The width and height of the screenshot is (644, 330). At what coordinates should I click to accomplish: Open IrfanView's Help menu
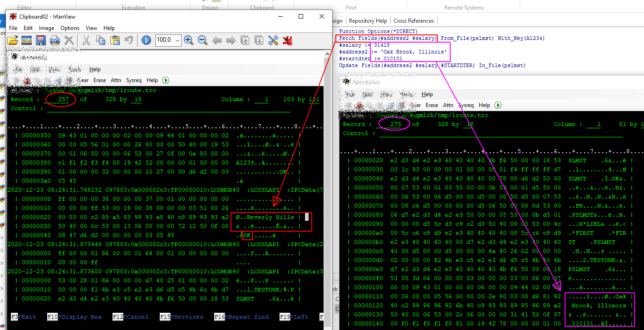tap(109, 28)
